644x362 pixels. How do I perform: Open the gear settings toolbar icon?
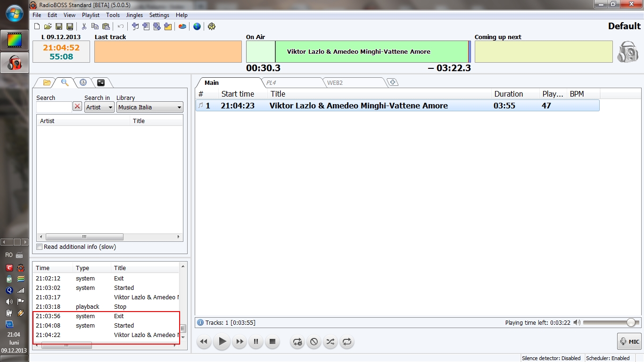pos(212,26)
